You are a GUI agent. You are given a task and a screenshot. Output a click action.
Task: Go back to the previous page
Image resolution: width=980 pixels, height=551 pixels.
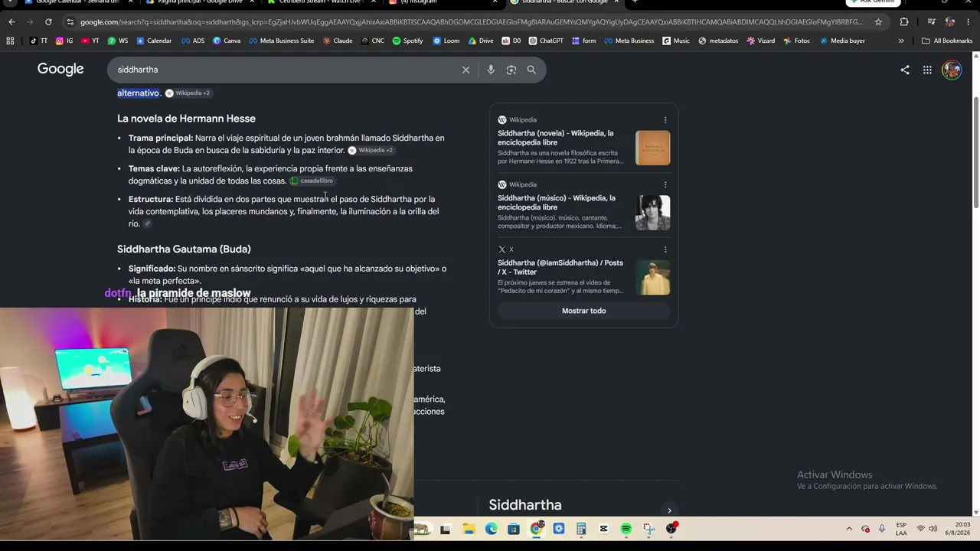[11, 22]
